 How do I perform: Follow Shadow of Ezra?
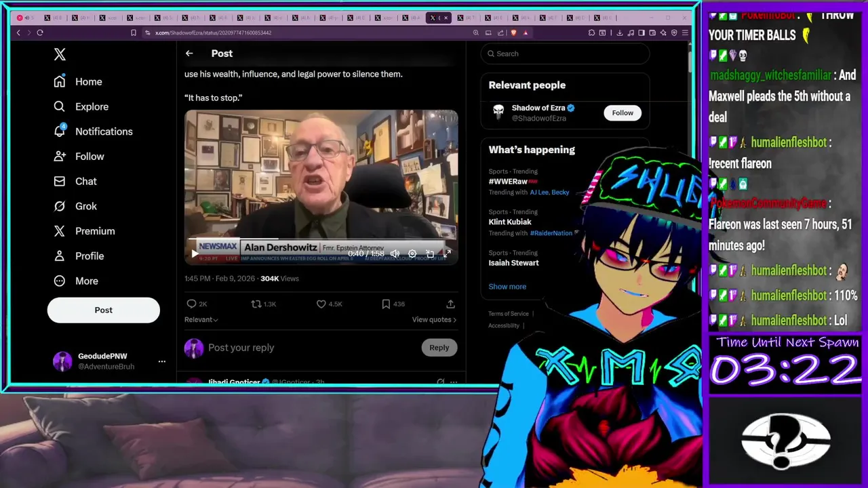pos(623,113)
